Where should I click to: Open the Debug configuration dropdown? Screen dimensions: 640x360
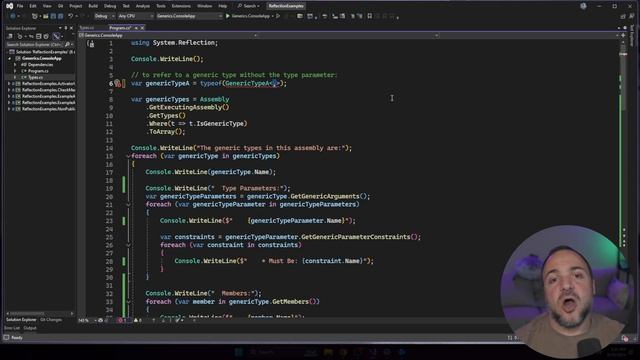(x=104, y=16)
